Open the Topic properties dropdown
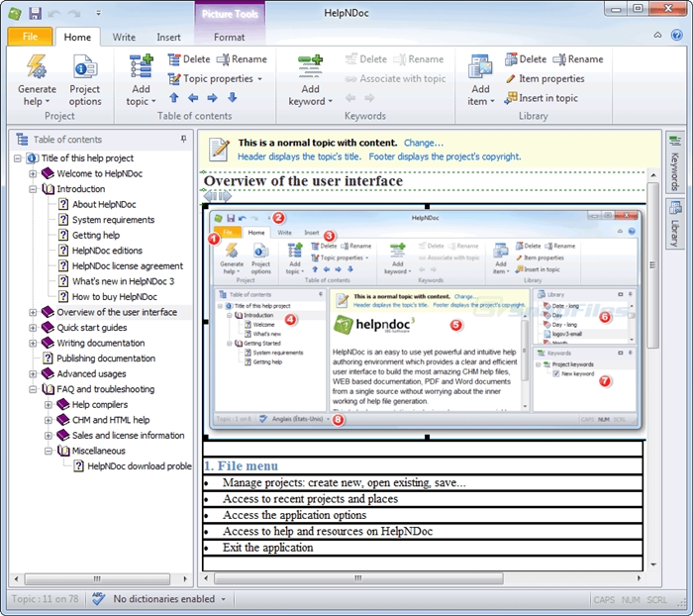The image size is (693, 616). (259, 79)
